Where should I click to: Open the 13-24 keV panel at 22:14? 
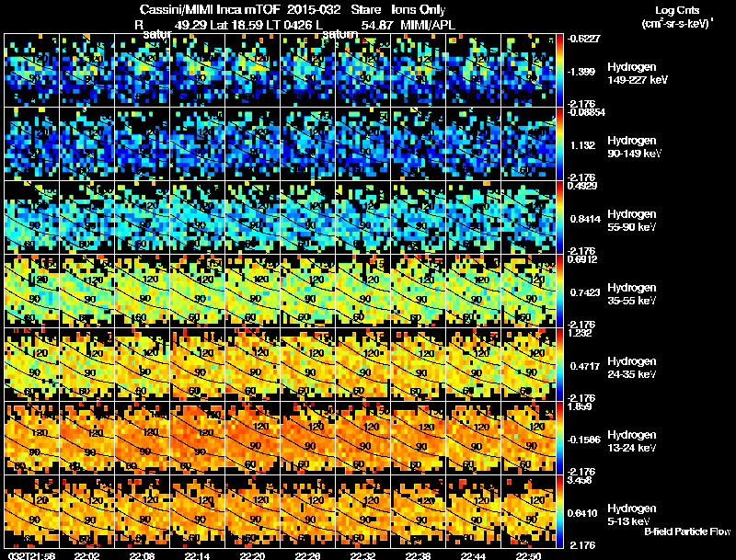[198, 439]
